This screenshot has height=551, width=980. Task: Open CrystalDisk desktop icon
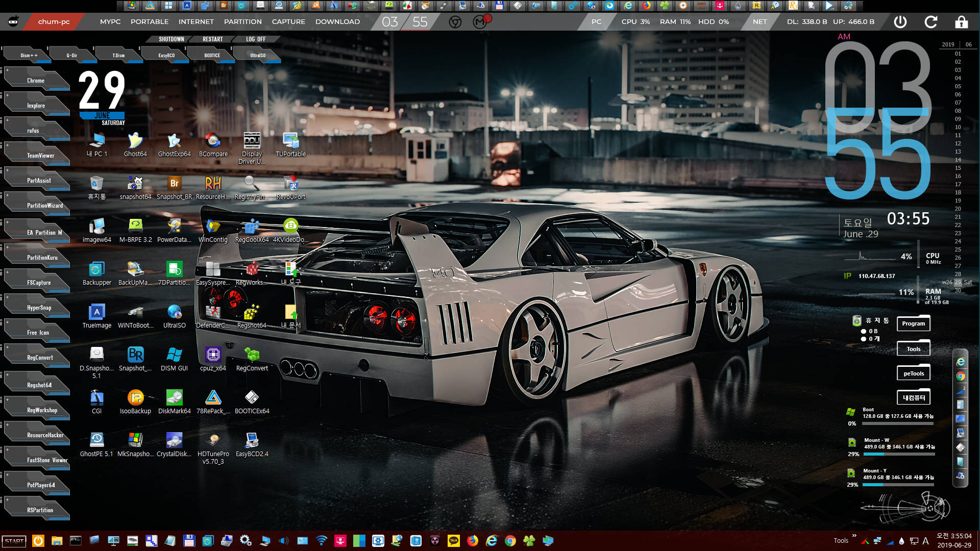(x=174, y=444)
